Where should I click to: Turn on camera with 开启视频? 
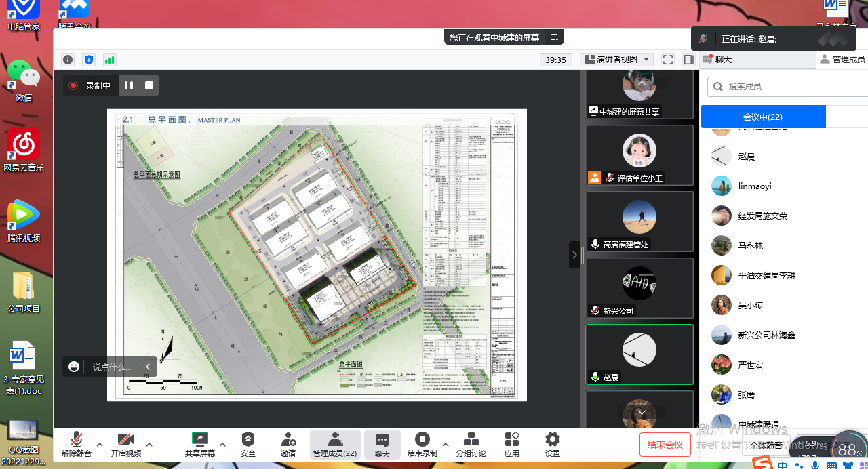click(126, 444)
